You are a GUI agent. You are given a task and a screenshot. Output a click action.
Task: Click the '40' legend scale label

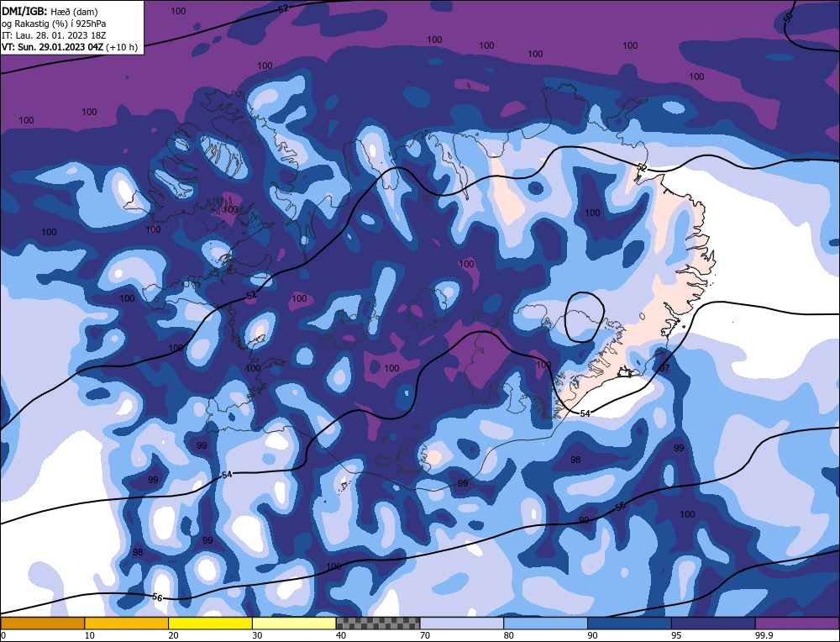coord(341,635)
